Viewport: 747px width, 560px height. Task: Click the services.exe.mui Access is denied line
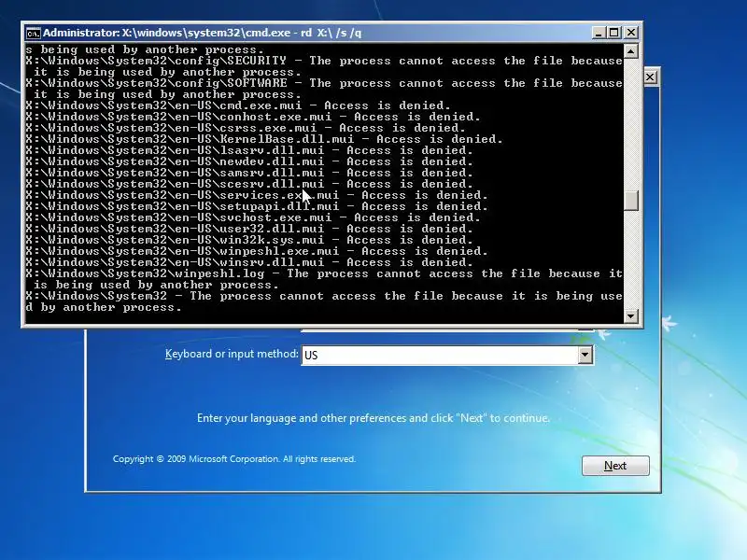pyautogui.click(x=257, y=195)
